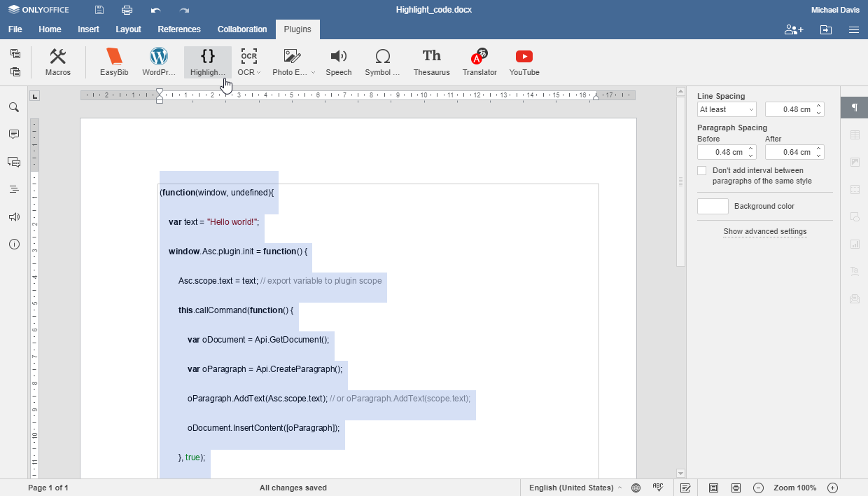Click Fit to page icon
Screen dimensions: 868x496
713,488
